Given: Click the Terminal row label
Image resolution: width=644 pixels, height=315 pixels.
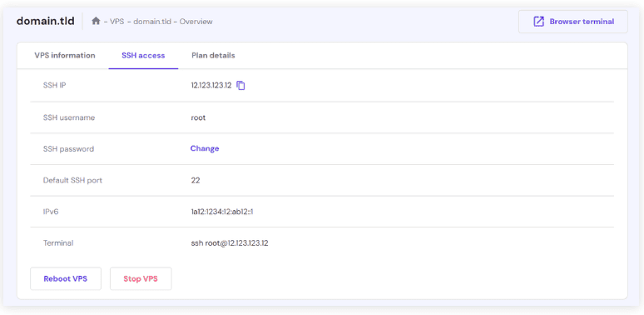Looking at the screenshot, I should 58,243.
